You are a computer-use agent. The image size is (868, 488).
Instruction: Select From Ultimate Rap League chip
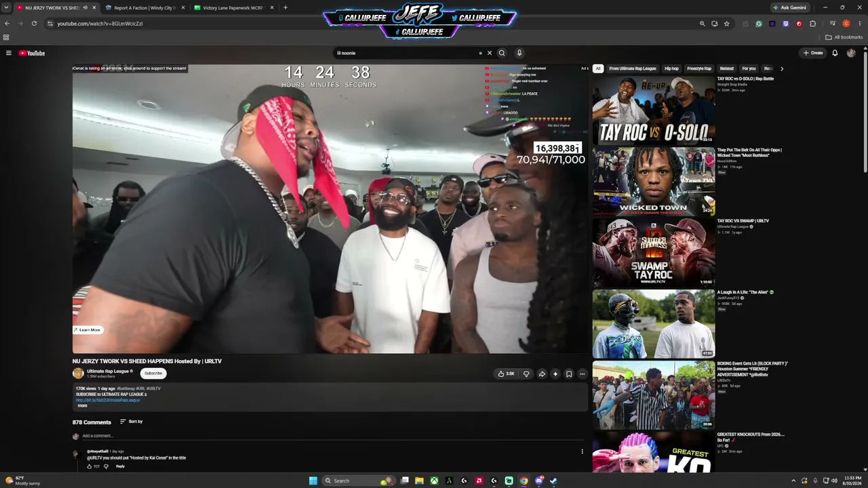click(633, 68)
